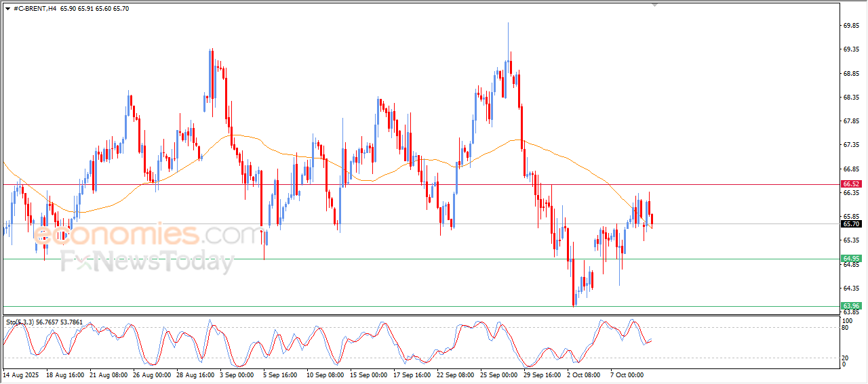Select the black 65.70 current price tag
Screen dimensions: 868x384
click(850, 224)
